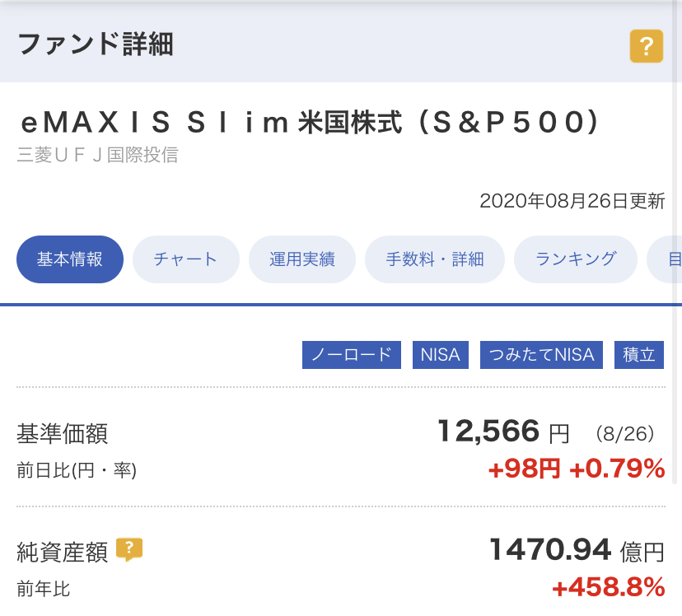This screenshot has height=616, width=682.
Task: Switch to the 基本情報 tab
Action: (70, 259)
